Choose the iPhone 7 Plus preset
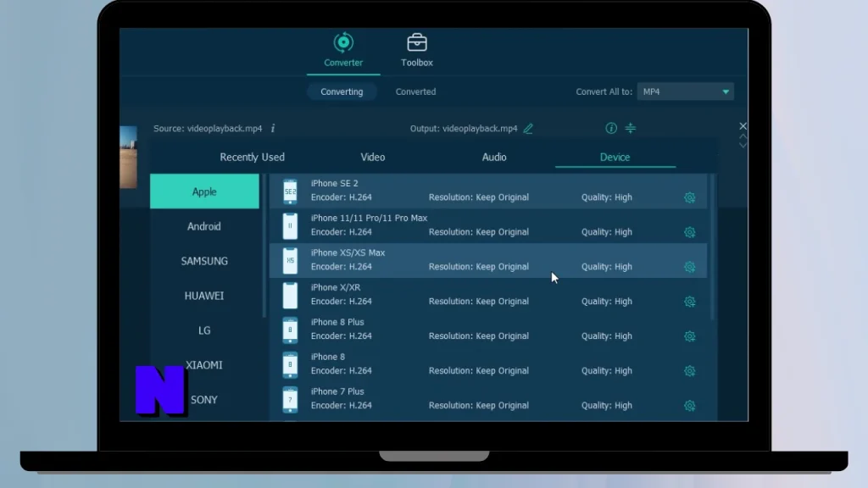The image size is (868, 488). tap(337, 391)
